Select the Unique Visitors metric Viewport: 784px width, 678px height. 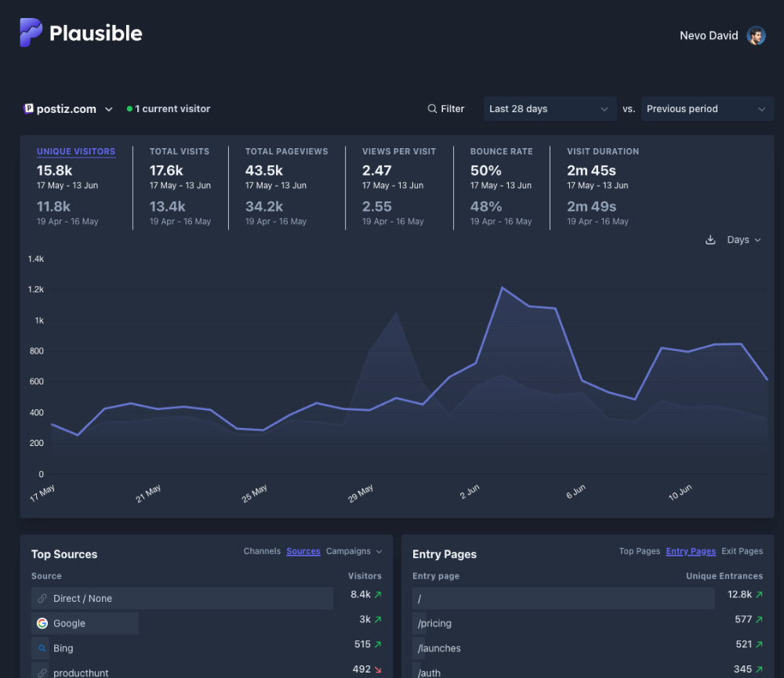[x=76, y=151]
